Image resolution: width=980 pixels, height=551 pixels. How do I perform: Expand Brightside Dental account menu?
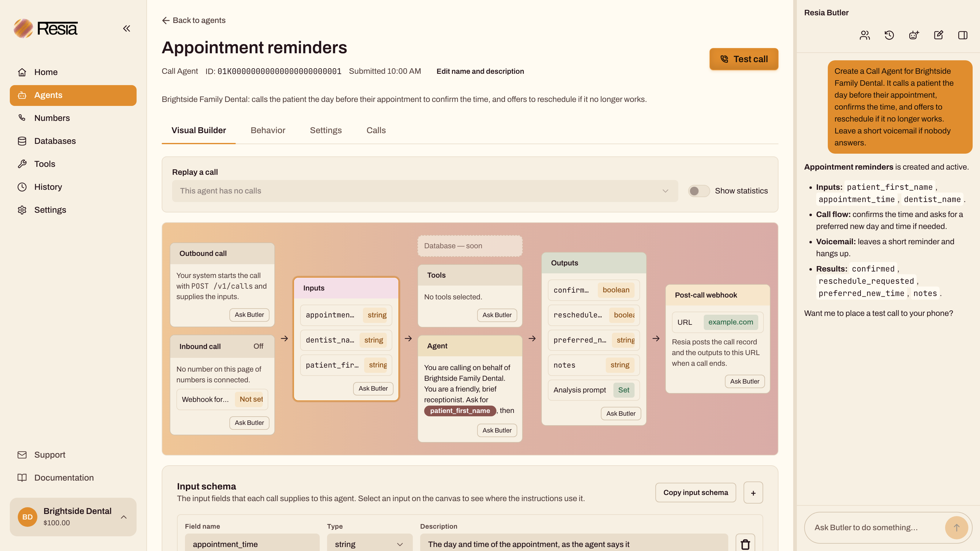73,517
